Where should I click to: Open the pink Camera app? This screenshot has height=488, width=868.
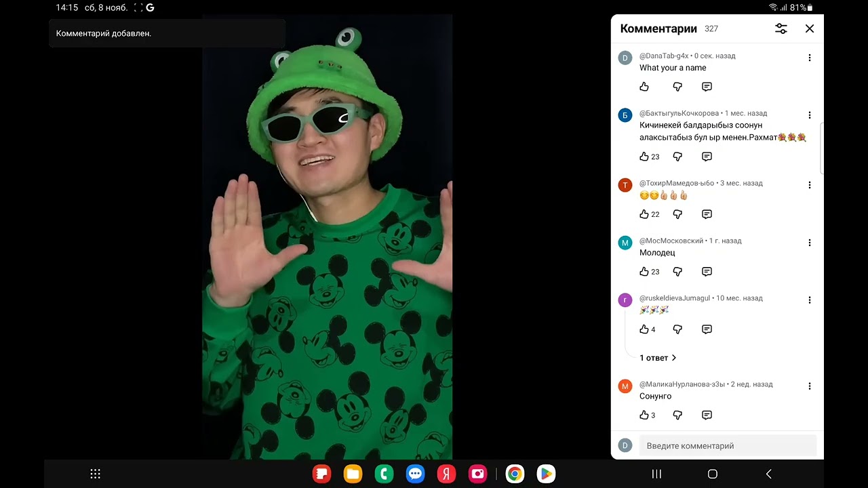click(477, 474)
